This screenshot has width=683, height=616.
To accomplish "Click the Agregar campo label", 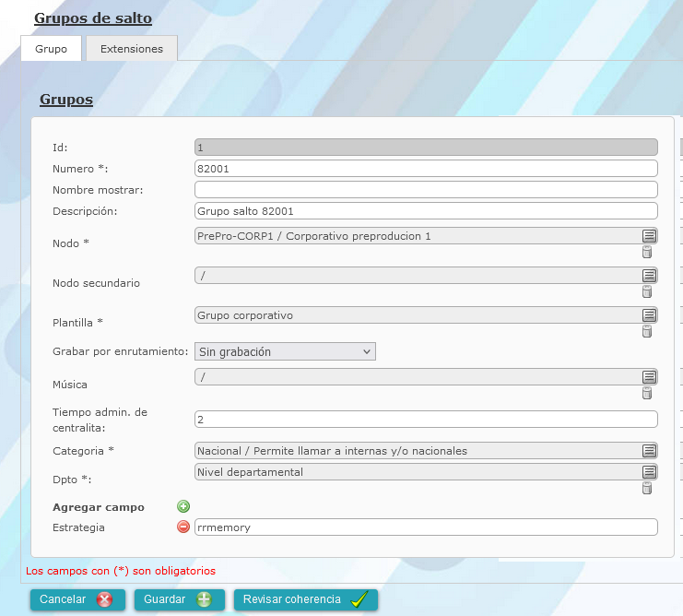I will click(x=99, y=507).
